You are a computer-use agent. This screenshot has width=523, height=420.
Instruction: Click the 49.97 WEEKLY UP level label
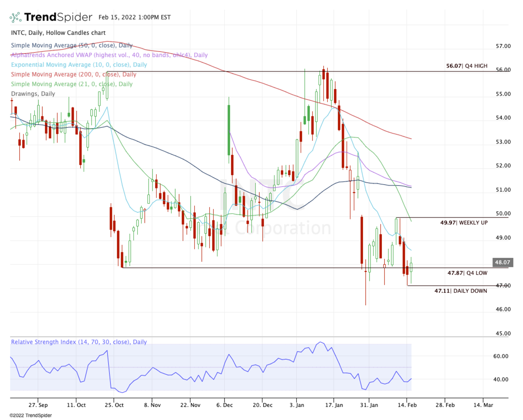[x=464, y=222]
